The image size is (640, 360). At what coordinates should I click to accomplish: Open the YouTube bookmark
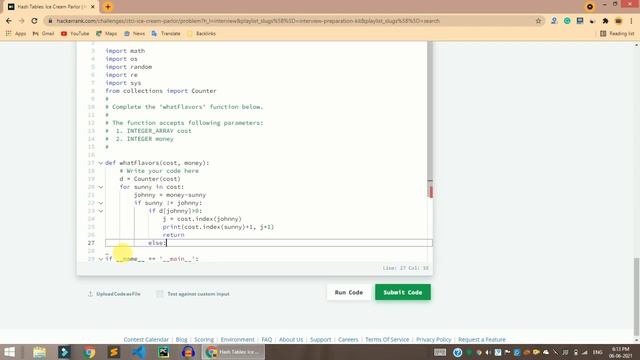click(x=75, y=33)
